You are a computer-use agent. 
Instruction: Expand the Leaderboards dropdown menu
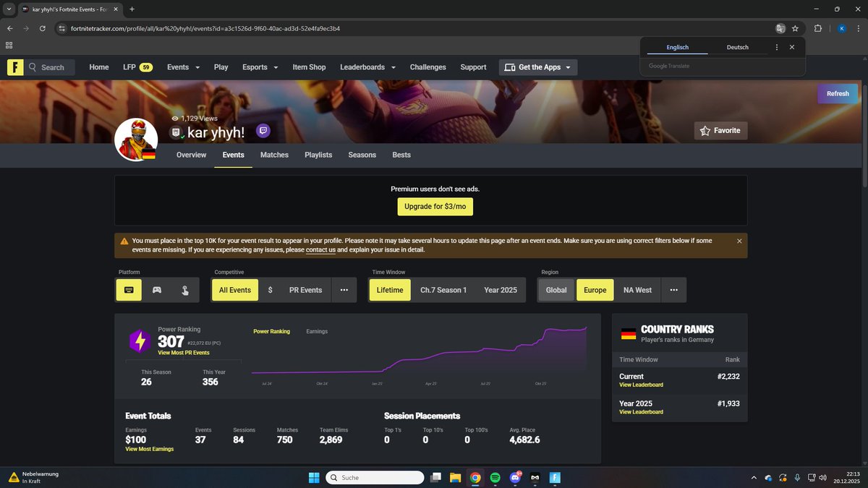pyautogui.click(x=367, y=67)
